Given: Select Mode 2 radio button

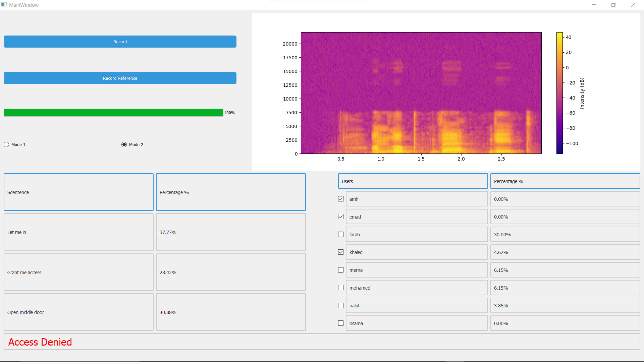Looking at the screenshot, I should tap(123, 144).
